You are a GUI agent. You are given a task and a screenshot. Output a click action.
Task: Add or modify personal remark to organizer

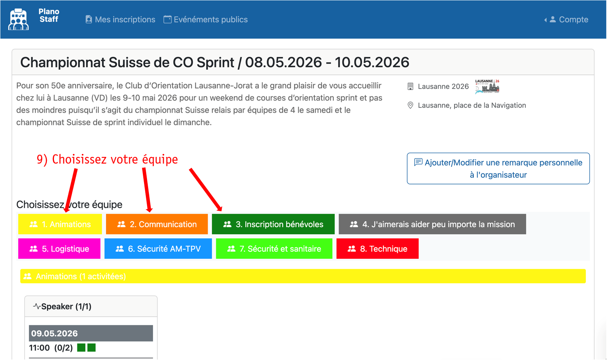[x=498, y=168]
